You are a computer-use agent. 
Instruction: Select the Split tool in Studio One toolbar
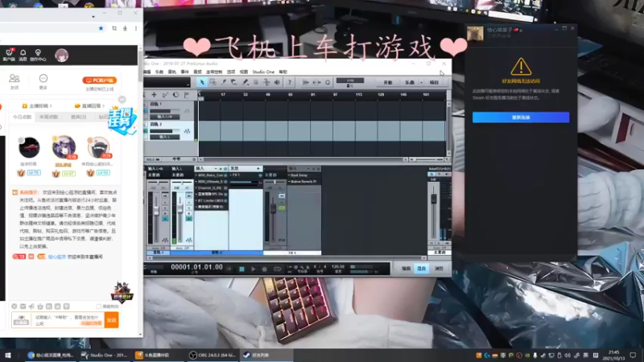pyautogui.click(x=224, y=83)
